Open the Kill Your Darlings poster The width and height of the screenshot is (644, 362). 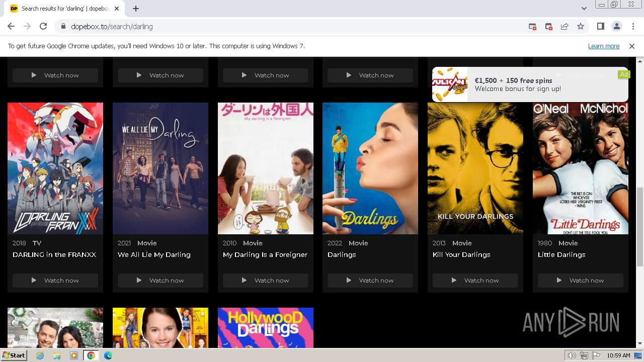tap(475, 168)
